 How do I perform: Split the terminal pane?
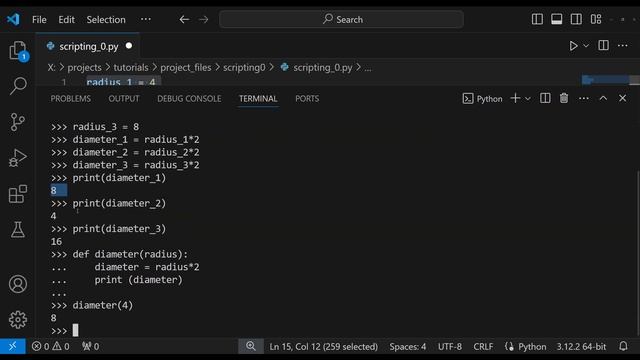[x=545, y=98]
